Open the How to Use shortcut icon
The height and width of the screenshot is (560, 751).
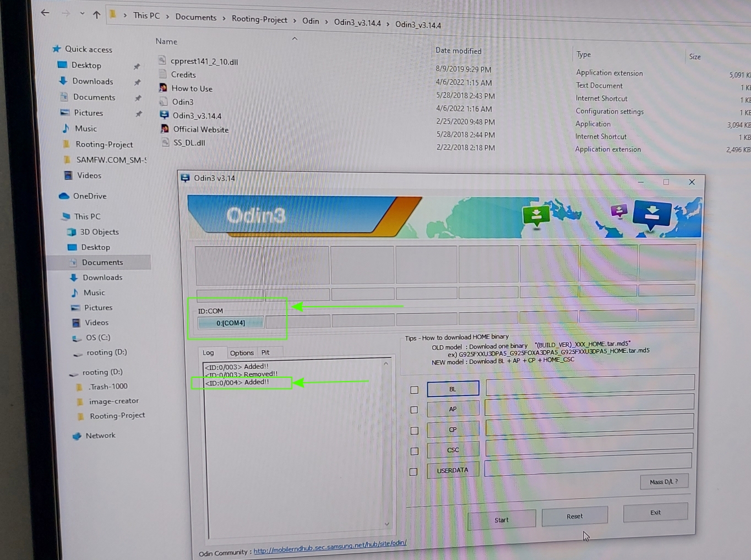coord(163,88)
